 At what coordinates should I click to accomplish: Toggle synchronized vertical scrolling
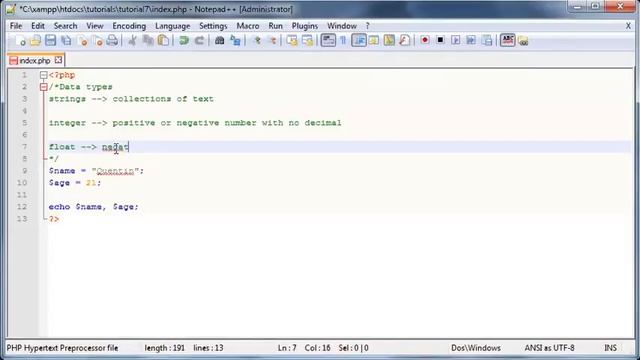click(x=292, y=40)
